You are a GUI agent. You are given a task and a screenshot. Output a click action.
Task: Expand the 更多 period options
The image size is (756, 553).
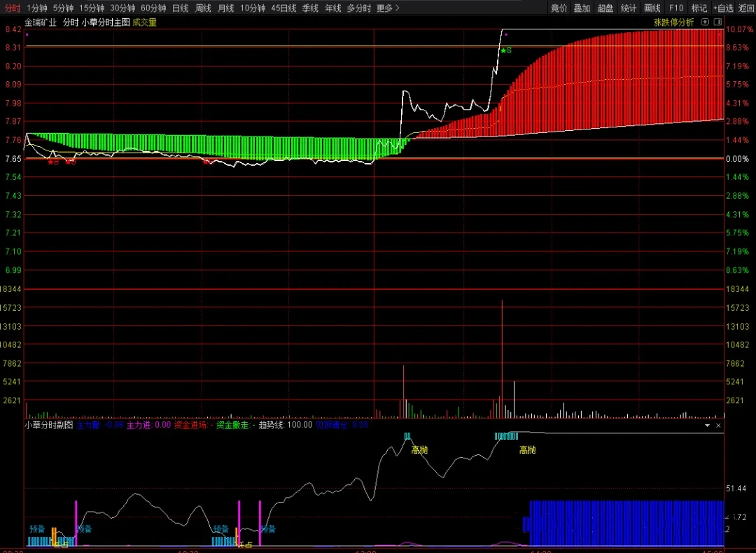click(x=388, y=8)
